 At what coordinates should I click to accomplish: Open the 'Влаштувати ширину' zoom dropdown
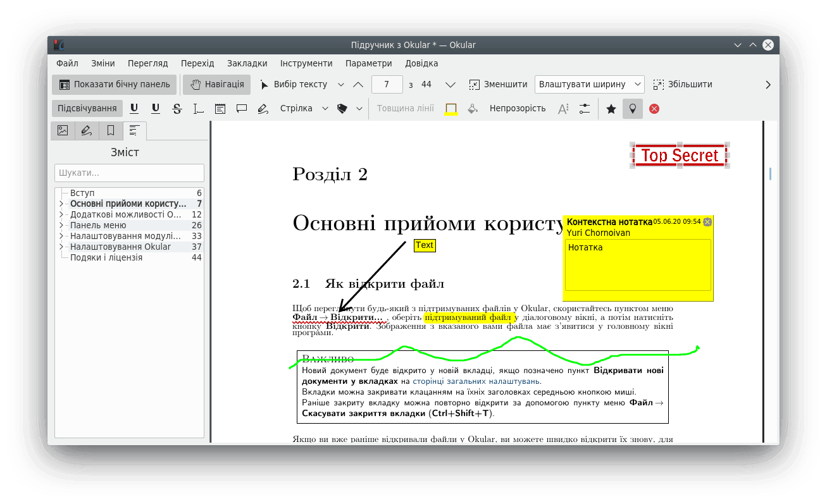point(589,84)
